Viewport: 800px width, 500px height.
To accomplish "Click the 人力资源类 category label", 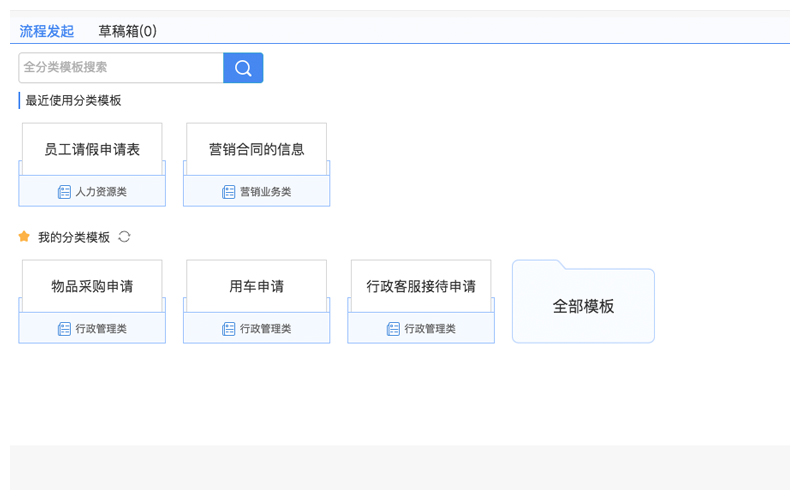I will [101, 192].
